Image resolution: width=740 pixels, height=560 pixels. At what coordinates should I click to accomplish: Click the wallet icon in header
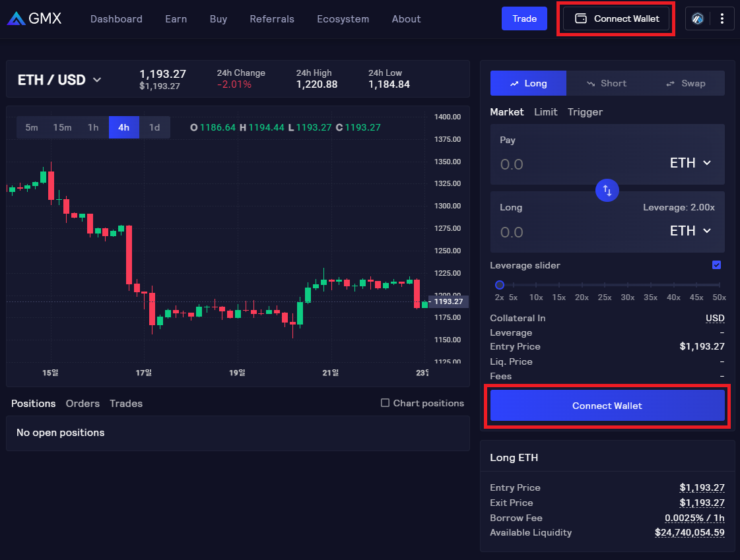pos(581,19)
